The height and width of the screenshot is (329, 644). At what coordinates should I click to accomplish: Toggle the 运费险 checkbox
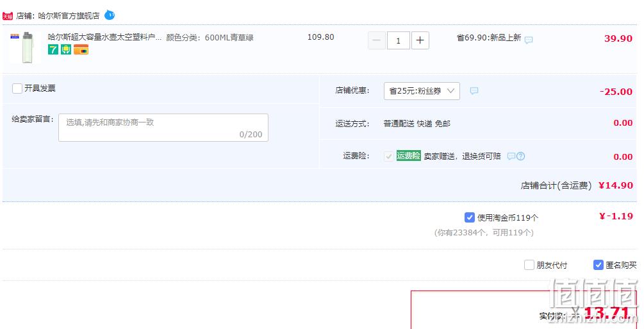pyautogui.click(x=388, y=156)
